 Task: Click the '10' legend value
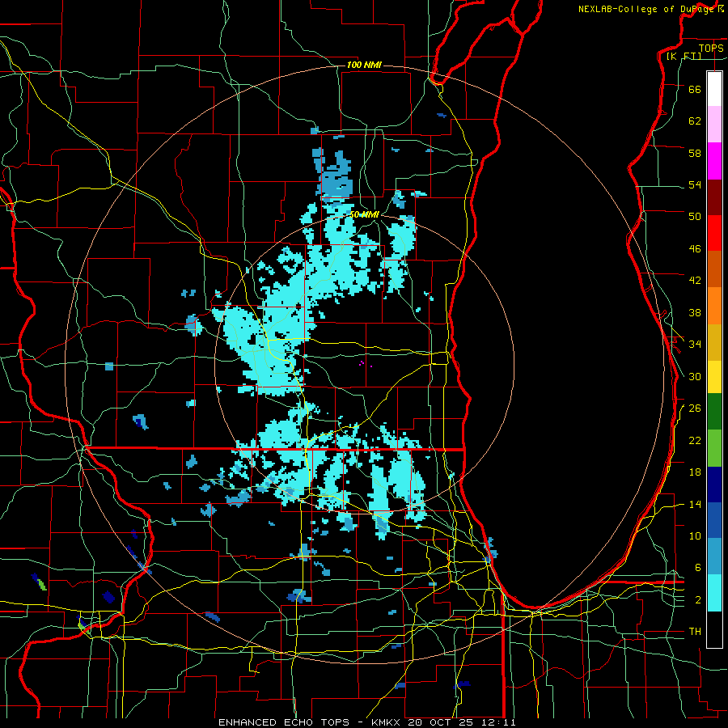[x=695, y=536]
